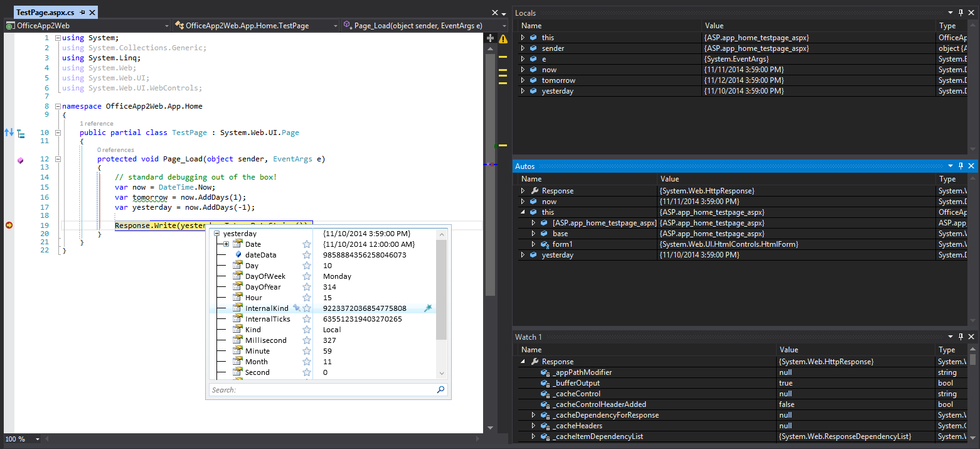
Task: Pin the TestPage.aspx.cs document tab
Action: tap(82, 11)
